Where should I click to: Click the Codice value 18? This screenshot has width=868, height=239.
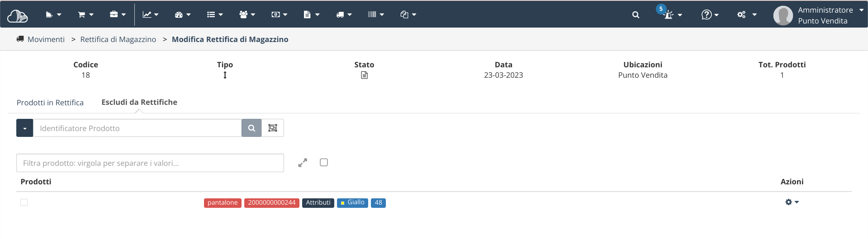(85, 75)
